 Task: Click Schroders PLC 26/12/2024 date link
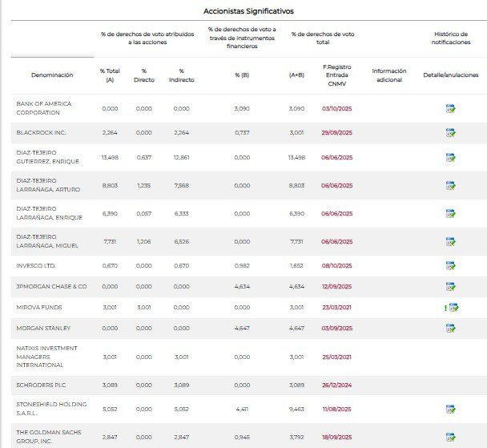click(337, 385)
